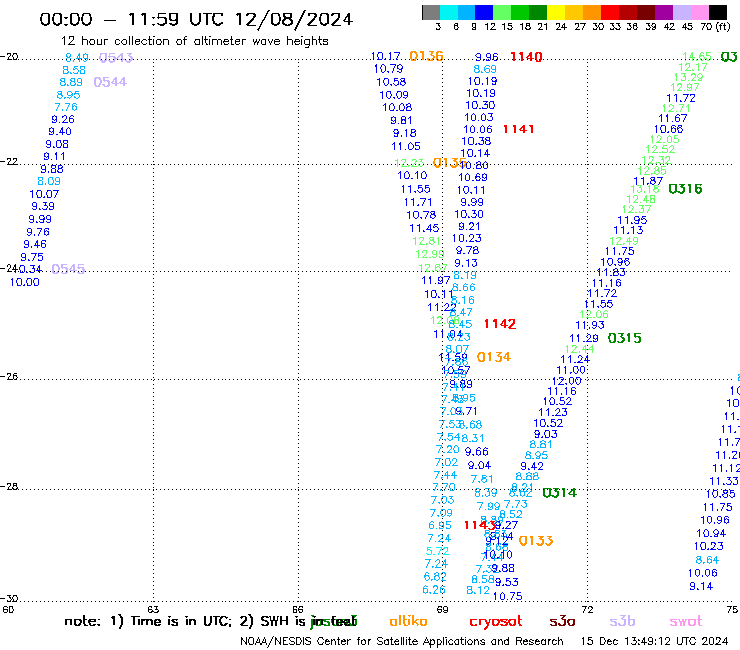740x650 pixels.
Task: Click the red cryosat satellite label
Action: 496,621
